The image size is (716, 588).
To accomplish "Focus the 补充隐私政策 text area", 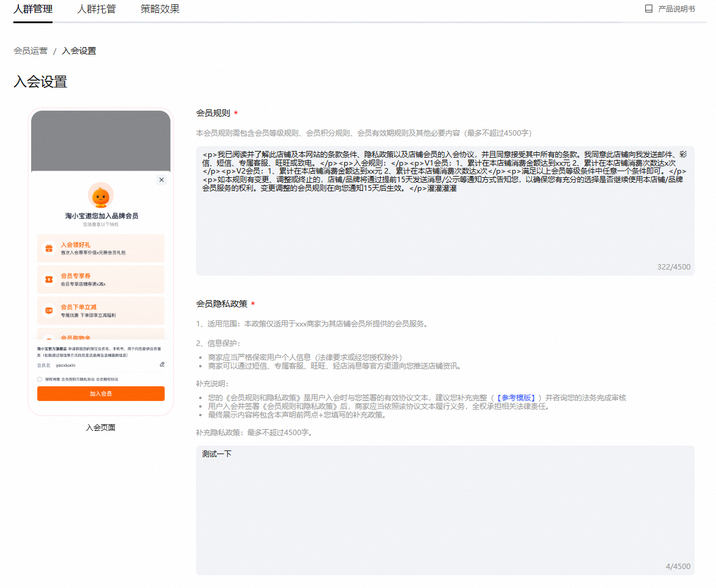I will point(445,510).
